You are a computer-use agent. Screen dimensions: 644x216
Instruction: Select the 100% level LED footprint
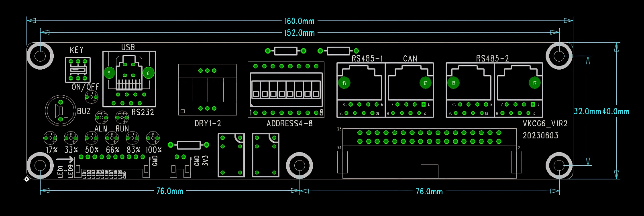[153, 138]
